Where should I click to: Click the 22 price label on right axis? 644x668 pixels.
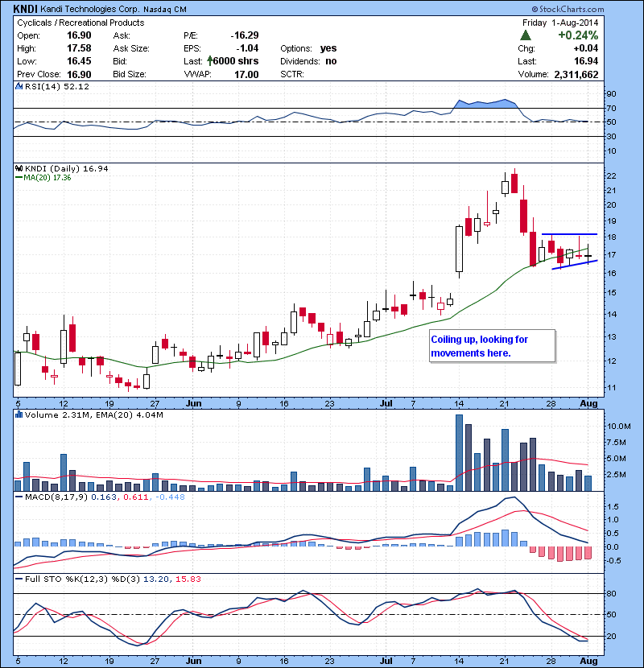(x=611, y=176)
